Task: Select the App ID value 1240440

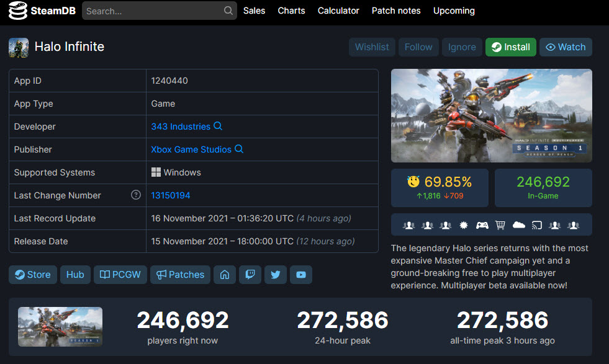Action: point(169,81)
